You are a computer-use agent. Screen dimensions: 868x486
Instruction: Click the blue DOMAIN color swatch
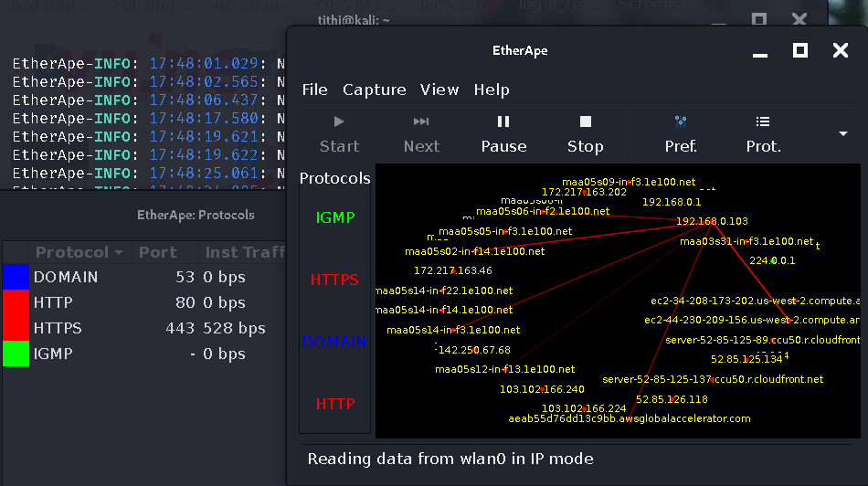(16, 277)
